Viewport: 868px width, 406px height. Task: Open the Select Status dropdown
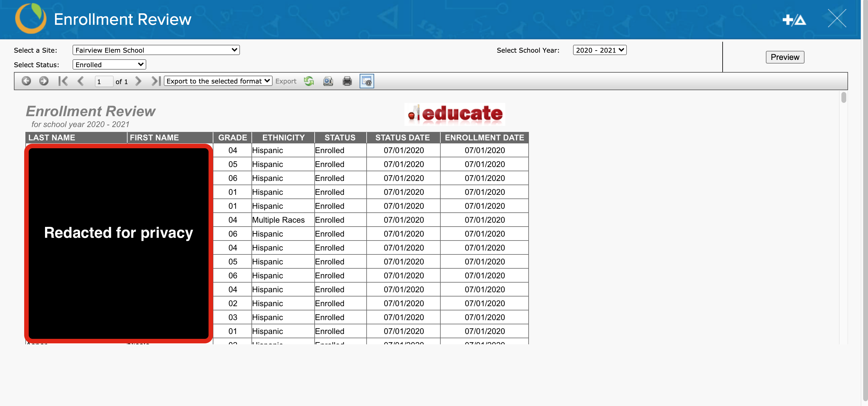point(109,64)
